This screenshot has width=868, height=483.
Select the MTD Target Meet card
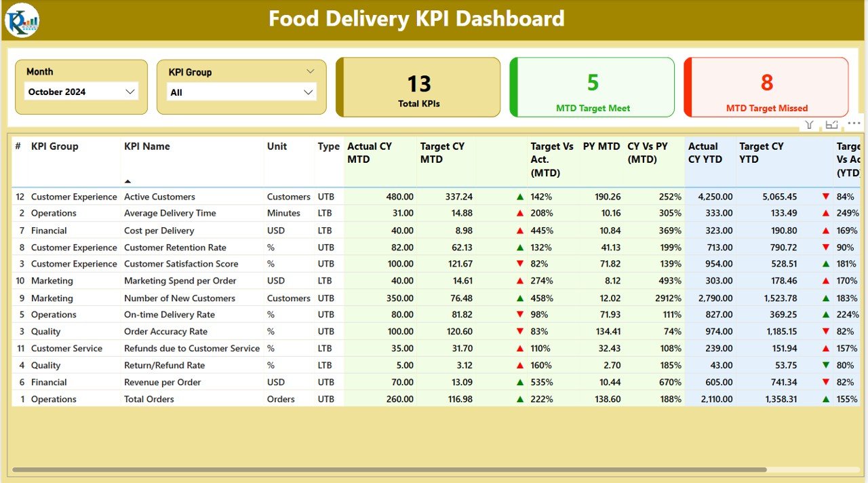(x=592, y=88)
